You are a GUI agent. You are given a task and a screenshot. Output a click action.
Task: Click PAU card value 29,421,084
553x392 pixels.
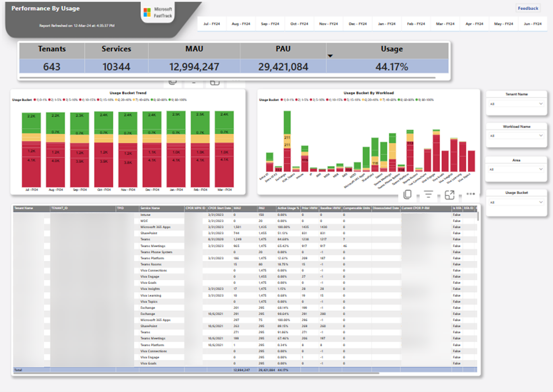(283, 66)
